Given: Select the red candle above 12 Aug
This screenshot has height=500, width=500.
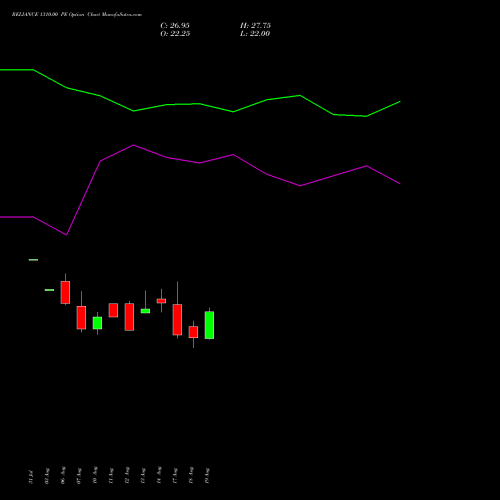Looking at the screenshot, I should coord(129,317).
